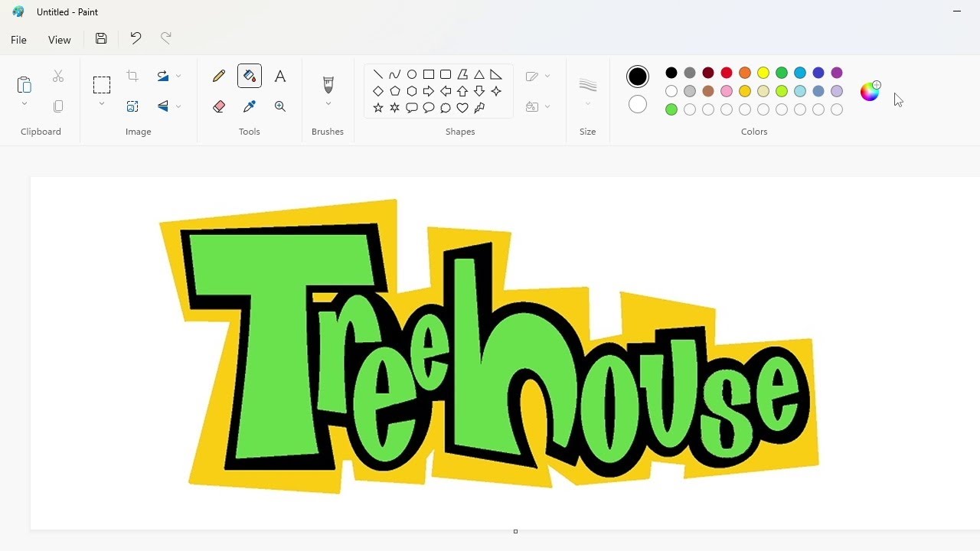The width and height of the screenshot is (980, 551).
Task: Select the Pencil tool
Action: coord(219,76)
